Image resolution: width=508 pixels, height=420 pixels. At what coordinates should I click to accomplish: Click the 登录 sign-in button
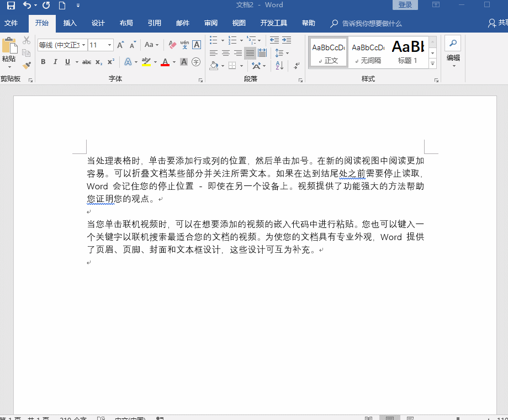[405, 5]
